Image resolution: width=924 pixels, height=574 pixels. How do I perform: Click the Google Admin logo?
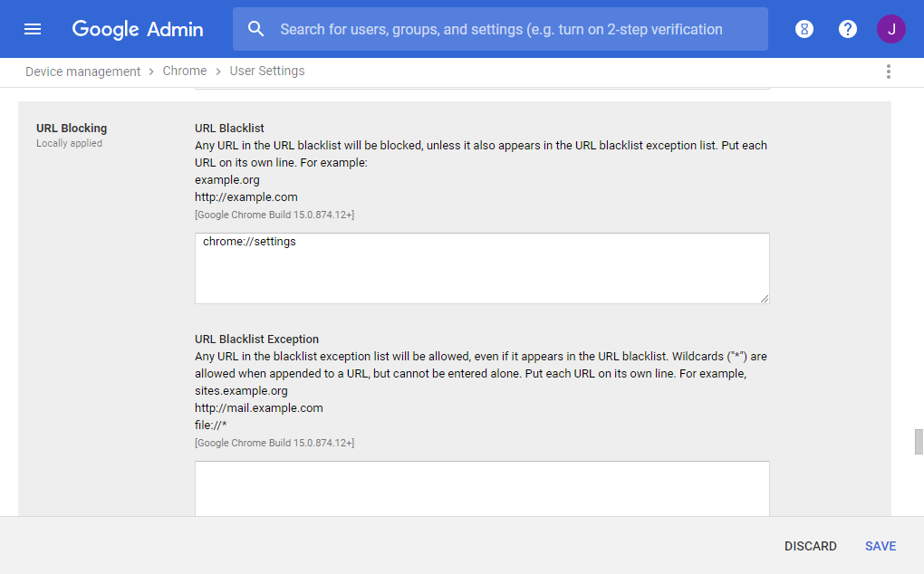coord(138,29)
